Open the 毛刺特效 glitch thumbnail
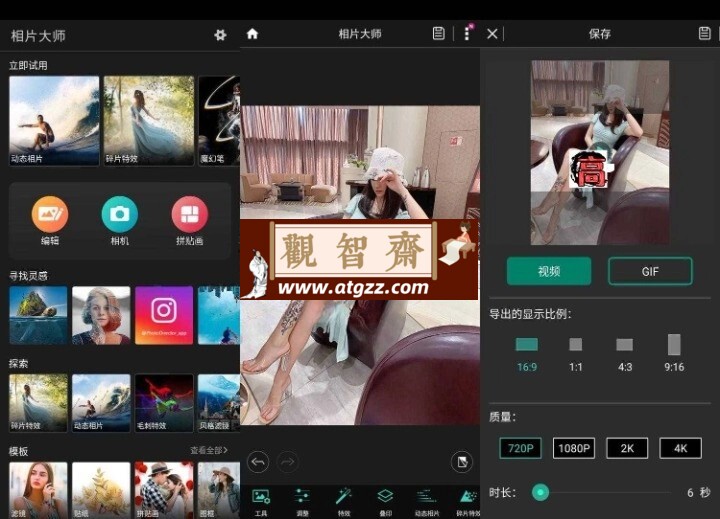The height and width of the screenshot is (519, 720). (164, 403)
